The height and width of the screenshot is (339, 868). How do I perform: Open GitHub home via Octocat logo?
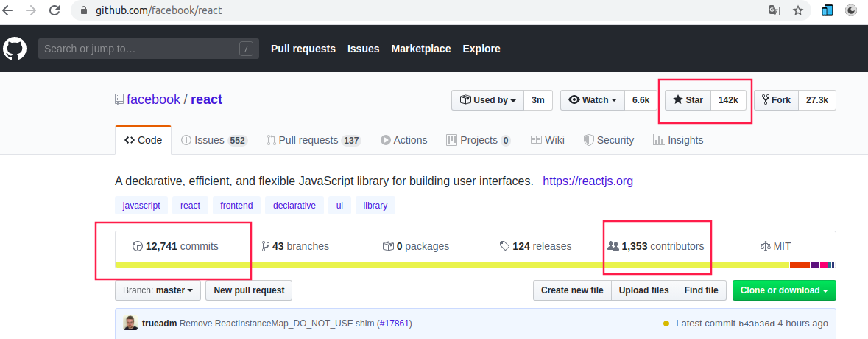[x=15, y=49]
